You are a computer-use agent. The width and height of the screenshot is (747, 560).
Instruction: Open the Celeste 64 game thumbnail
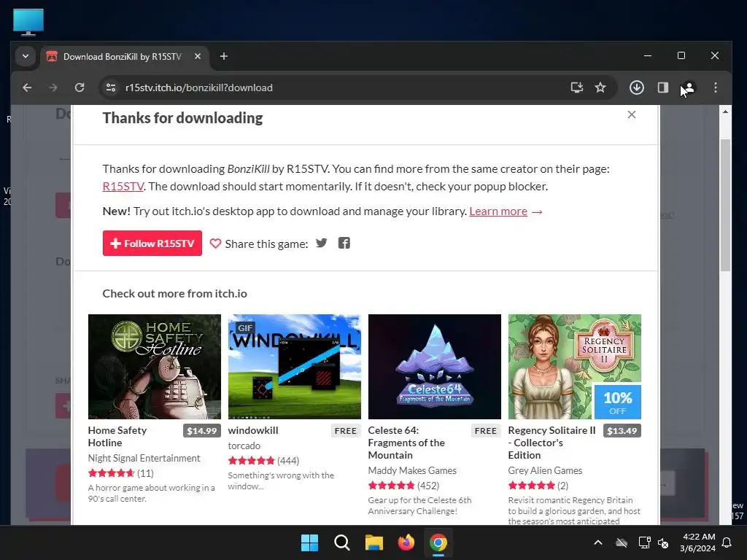pyautogui.click(x=435, y=367)
